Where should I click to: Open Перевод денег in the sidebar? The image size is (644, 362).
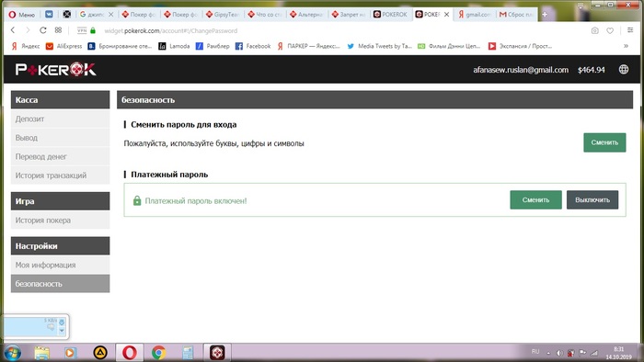click(60, 156)
